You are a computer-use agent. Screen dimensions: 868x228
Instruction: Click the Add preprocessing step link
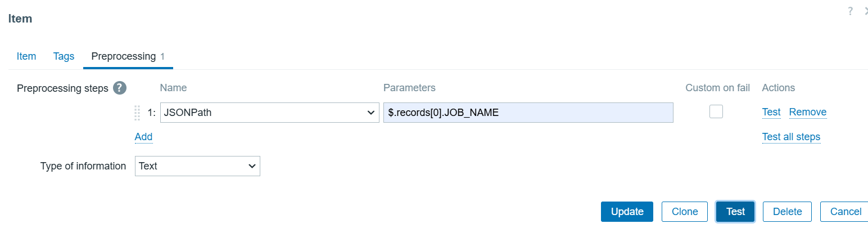(143, 137)
